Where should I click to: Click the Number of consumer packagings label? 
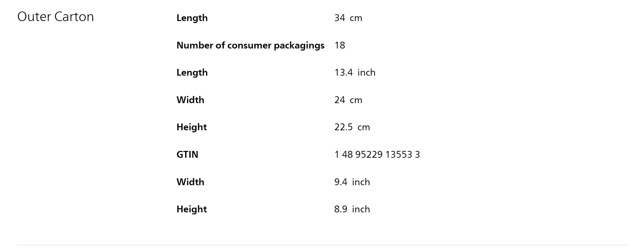pos(250,45)
